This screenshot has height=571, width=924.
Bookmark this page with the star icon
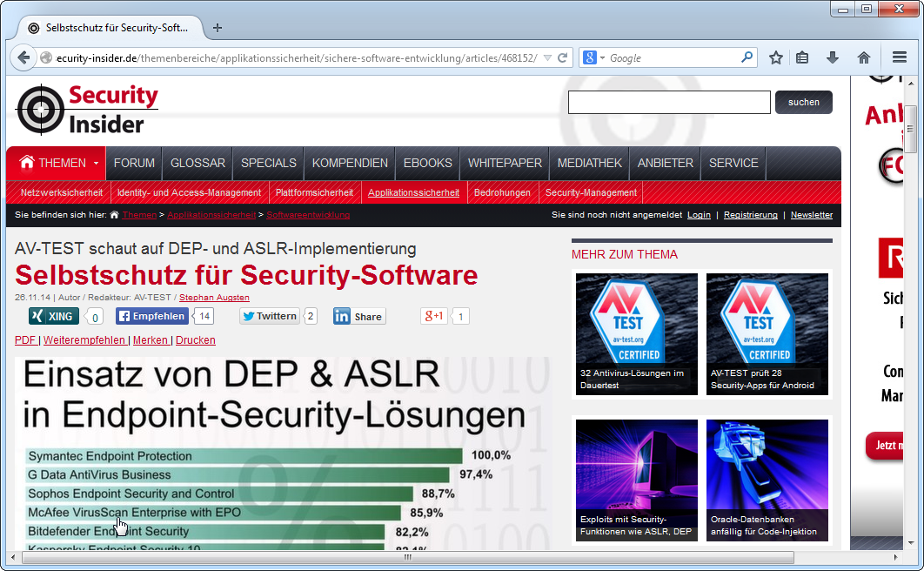(776, 57)
